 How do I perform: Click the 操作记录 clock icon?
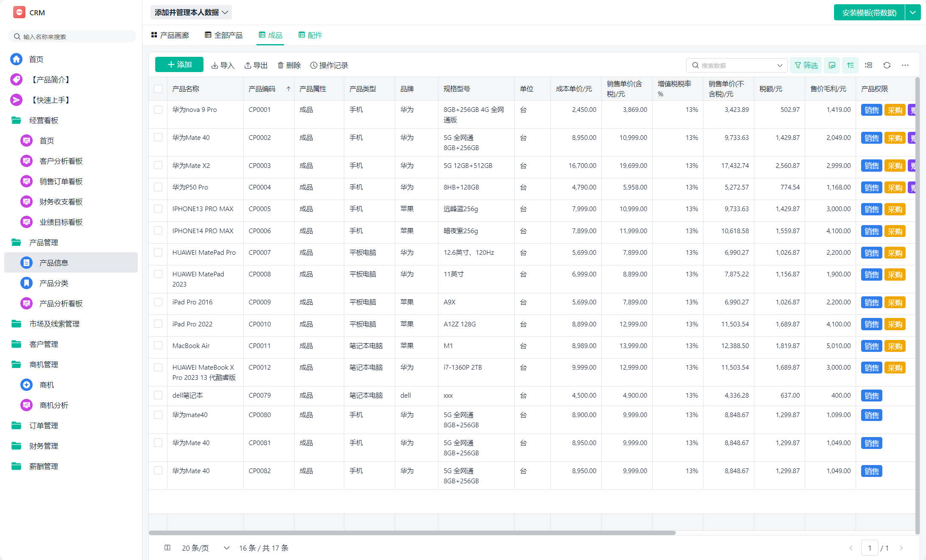click(x=314, y=65)
